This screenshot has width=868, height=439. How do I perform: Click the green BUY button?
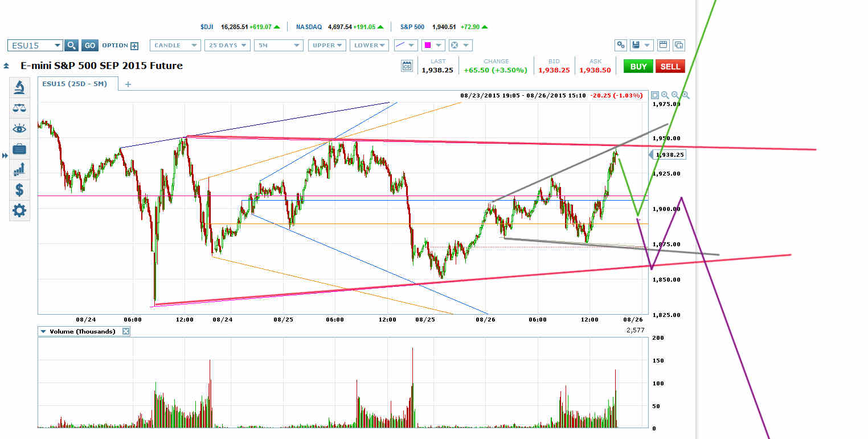click(638, 66)
